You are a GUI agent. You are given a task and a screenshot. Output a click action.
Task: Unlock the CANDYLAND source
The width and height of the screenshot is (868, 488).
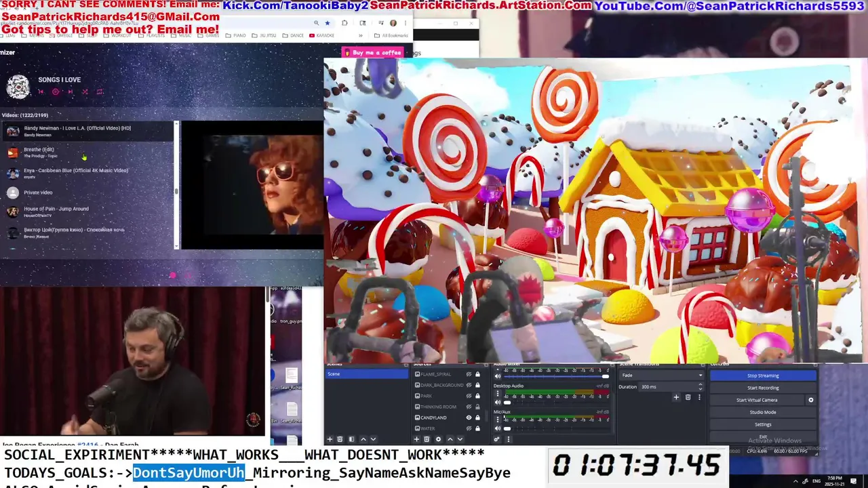(477, 418)
